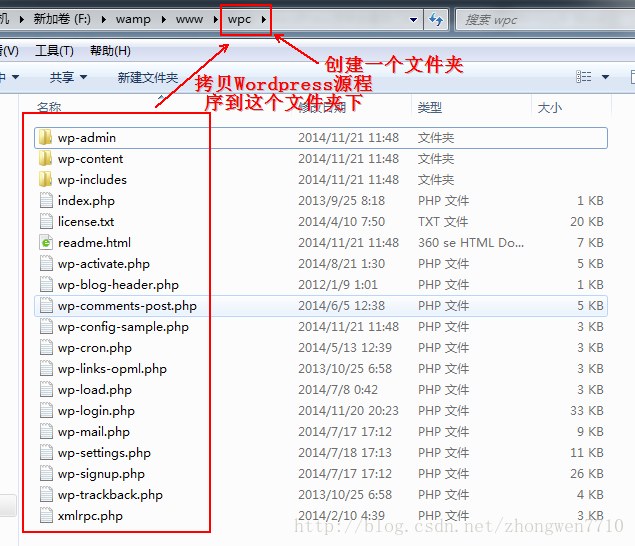Click the wp-admin folder icon
Image resolution: width=635 pixels, height=546 pixels.
coord(45,138)
